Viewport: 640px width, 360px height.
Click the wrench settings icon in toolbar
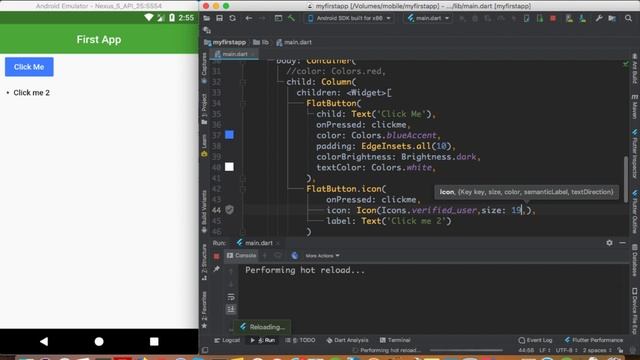(x=598, y=18)
